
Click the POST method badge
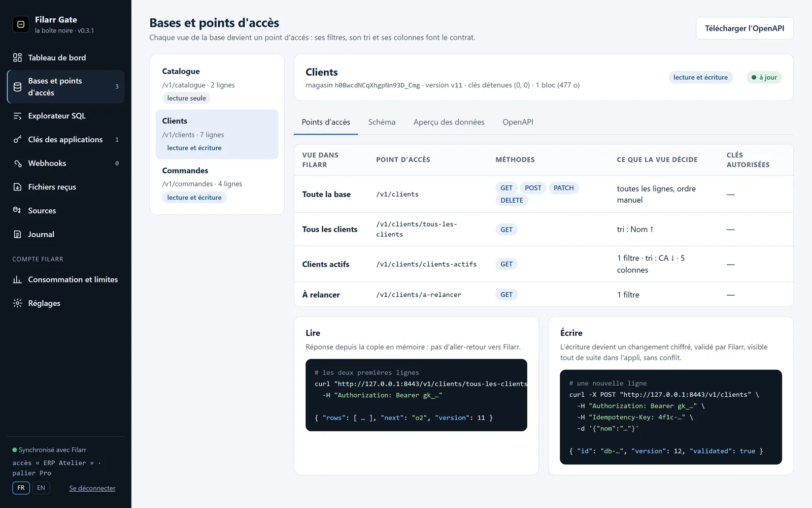(533, 188)
